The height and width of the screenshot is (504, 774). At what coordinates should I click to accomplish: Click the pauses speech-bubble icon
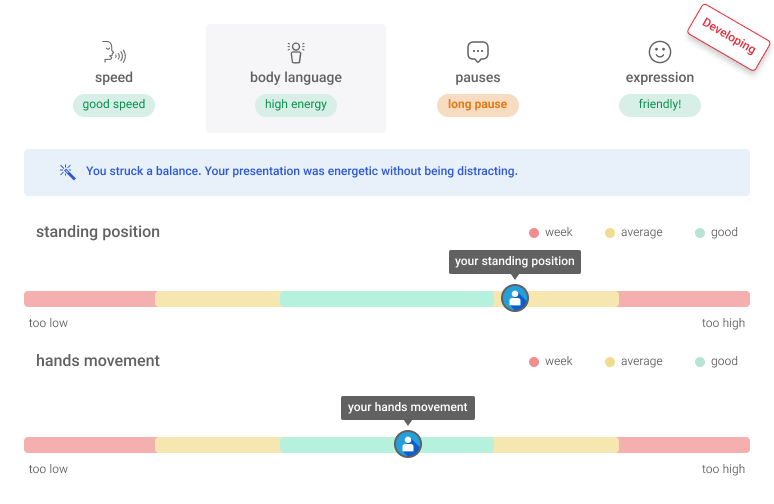pyautogui.click(x=477, y=52)
